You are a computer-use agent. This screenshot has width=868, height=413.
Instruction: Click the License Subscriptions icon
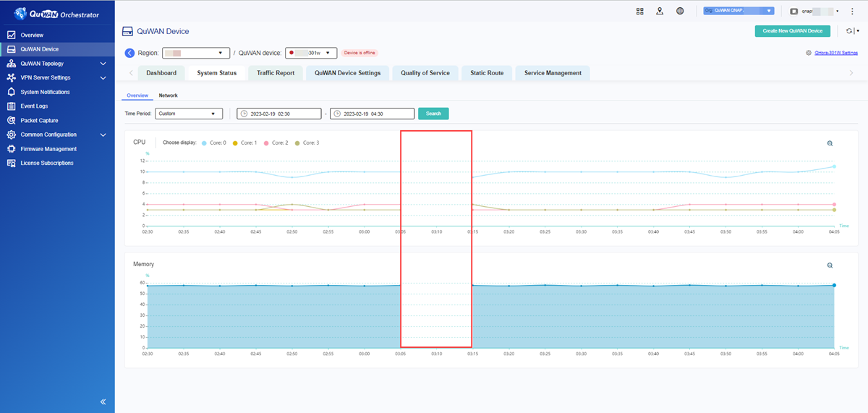click(11, 163)
